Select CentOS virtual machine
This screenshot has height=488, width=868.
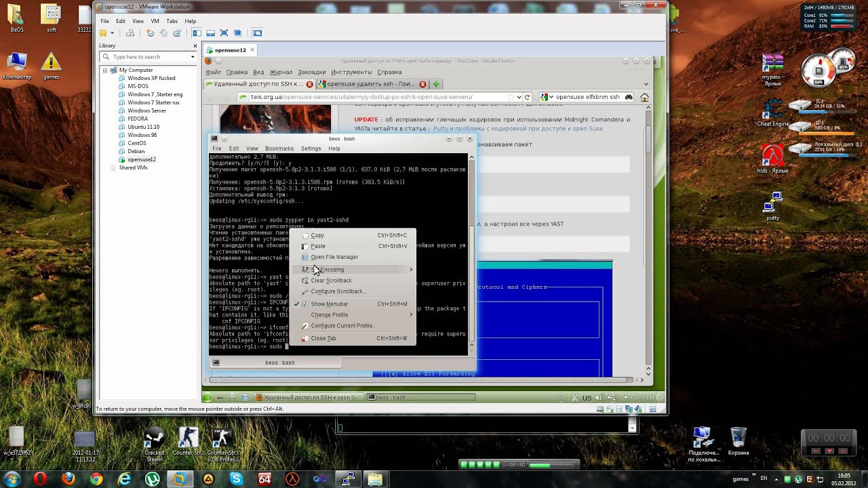click(x=137, y=143)
